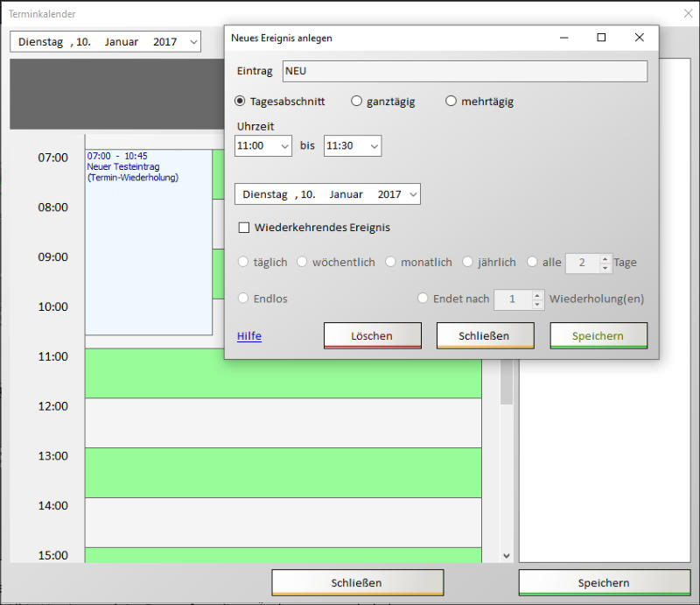
Task: Close the Neues Ereignis anlegen dialog
Action: 640,38
